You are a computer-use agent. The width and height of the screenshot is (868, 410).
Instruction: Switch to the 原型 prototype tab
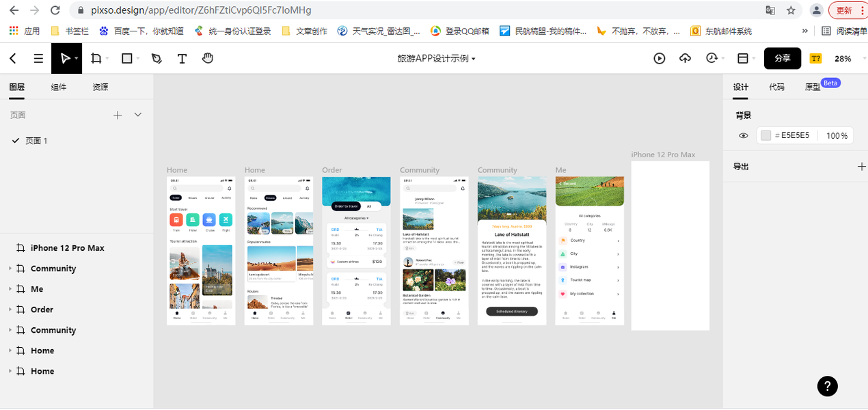point(813,87)
